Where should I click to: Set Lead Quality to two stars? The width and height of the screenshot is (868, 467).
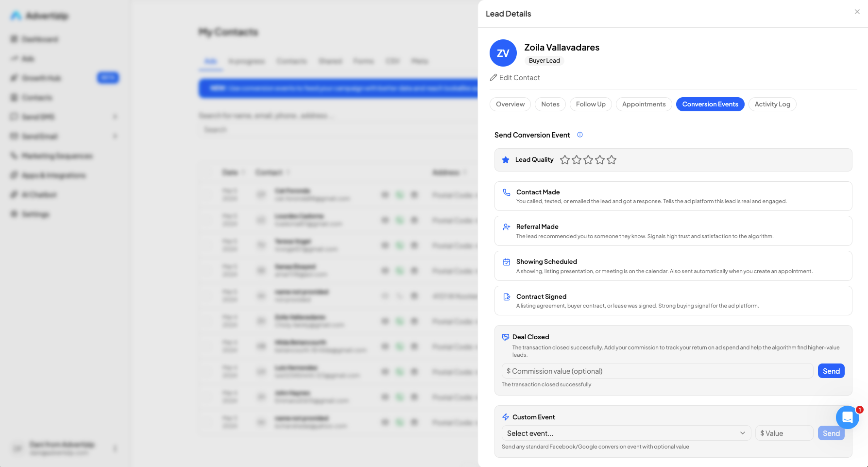point(577,160)
